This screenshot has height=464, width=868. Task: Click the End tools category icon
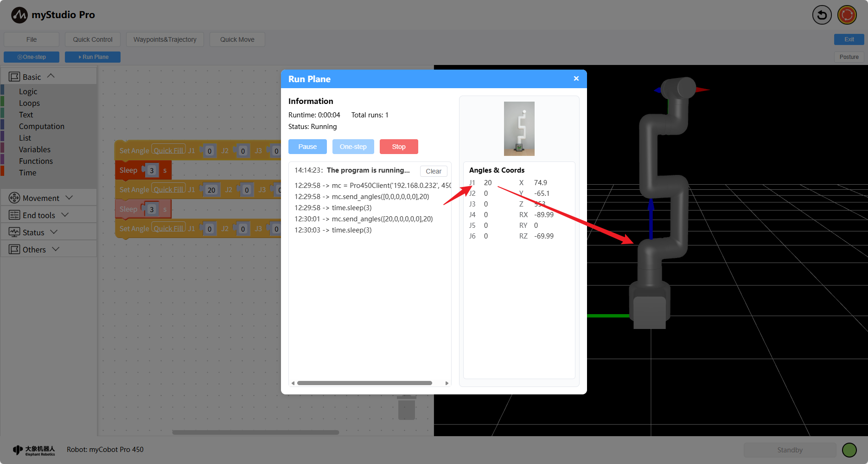14,215
